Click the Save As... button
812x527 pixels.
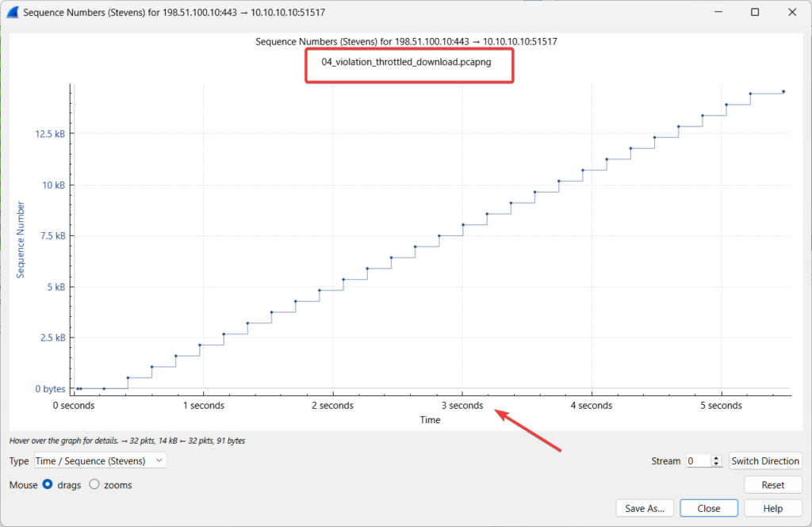(x=645, y=508)
